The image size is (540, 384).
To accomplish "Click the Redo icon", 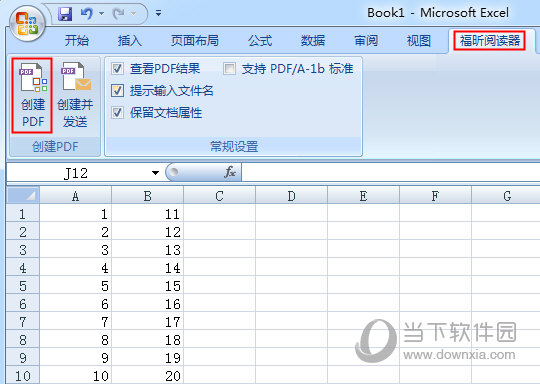I will pyautogui.click(x=119, y=14).
